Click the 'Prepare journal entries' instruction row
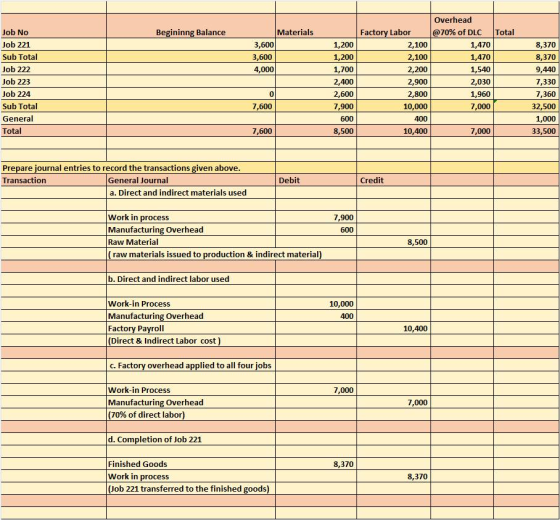The width and height of the screenshot is (560, 520). tap(138, 168)
